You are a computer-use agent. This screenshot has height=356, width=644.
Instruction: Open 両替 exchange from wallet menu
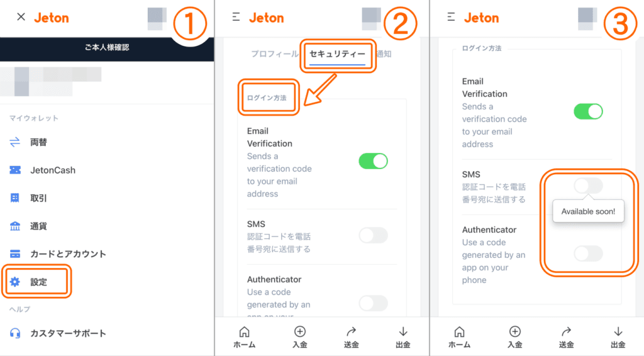(x=28, y=142)
